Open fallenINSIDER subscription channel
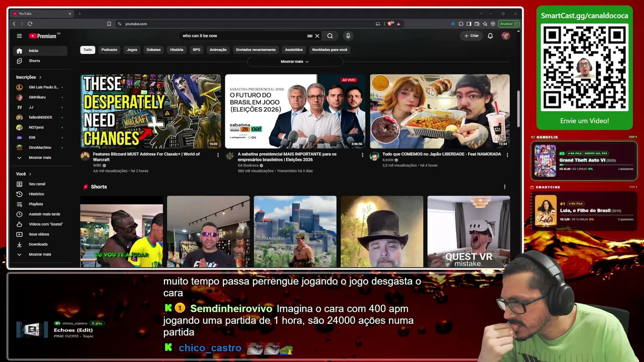This screenshot has height=362, width=644. [41, 118]
